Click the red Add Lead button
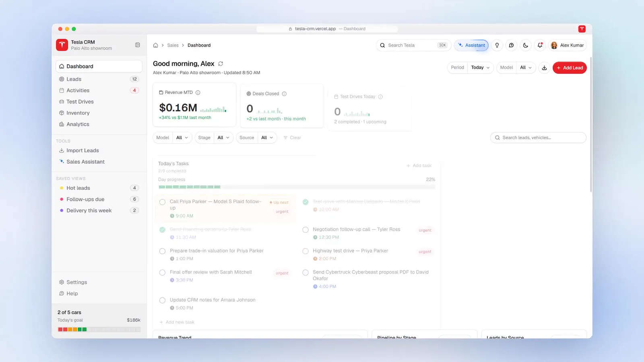The width and height of the screenshot is (644, 362). point(570,68)
